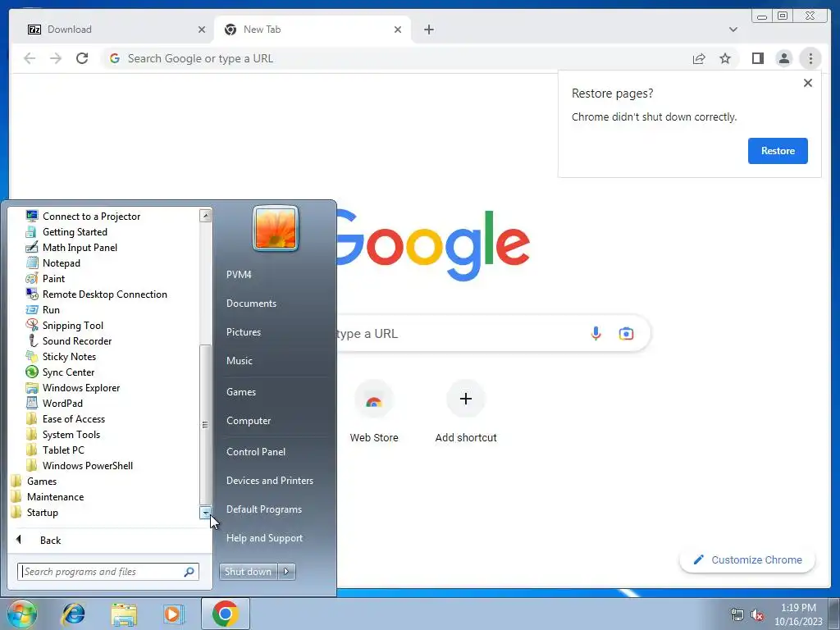Open Devices and Printers
The width and height of the screenshot is (840, 630).
[270, 481]
